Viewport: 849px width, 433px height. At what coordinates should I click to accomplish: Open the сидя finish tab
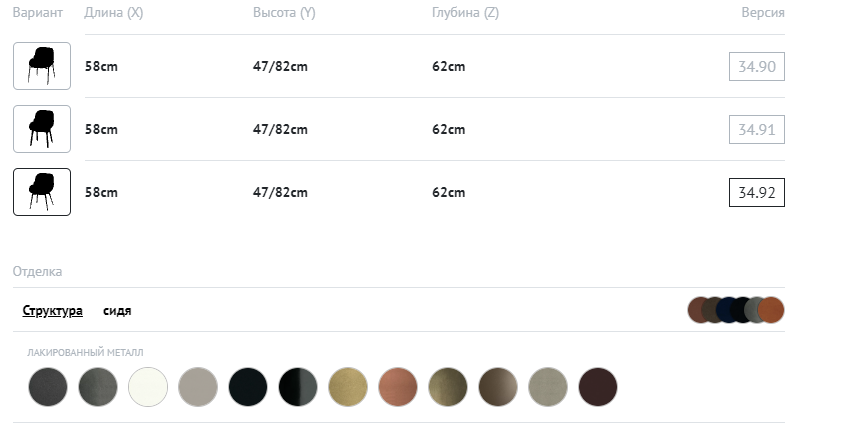(117, 311)
